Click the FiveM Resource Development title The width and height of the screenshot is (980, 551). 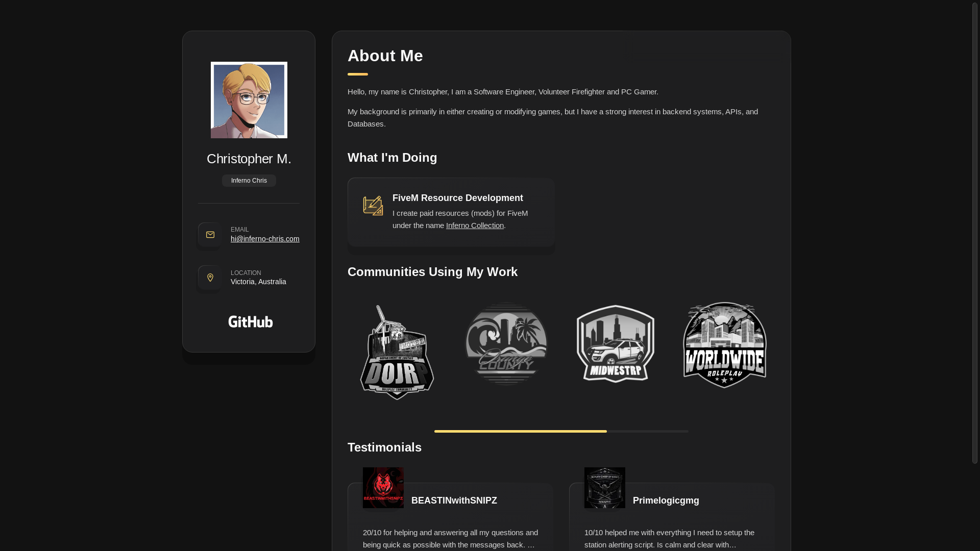point(458,198)
